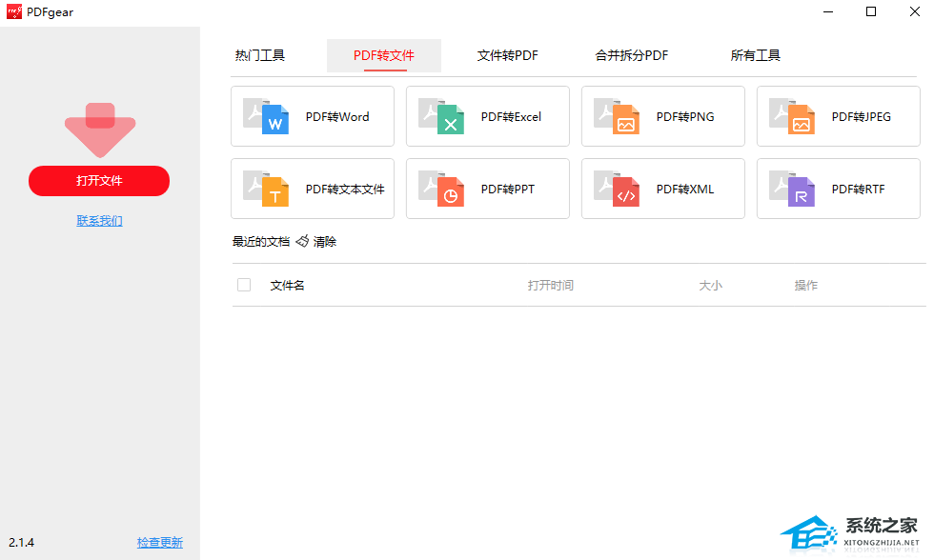Screen dimensions: 934x560
Task: Click the 联系我们 link
Action: [99, 221]
